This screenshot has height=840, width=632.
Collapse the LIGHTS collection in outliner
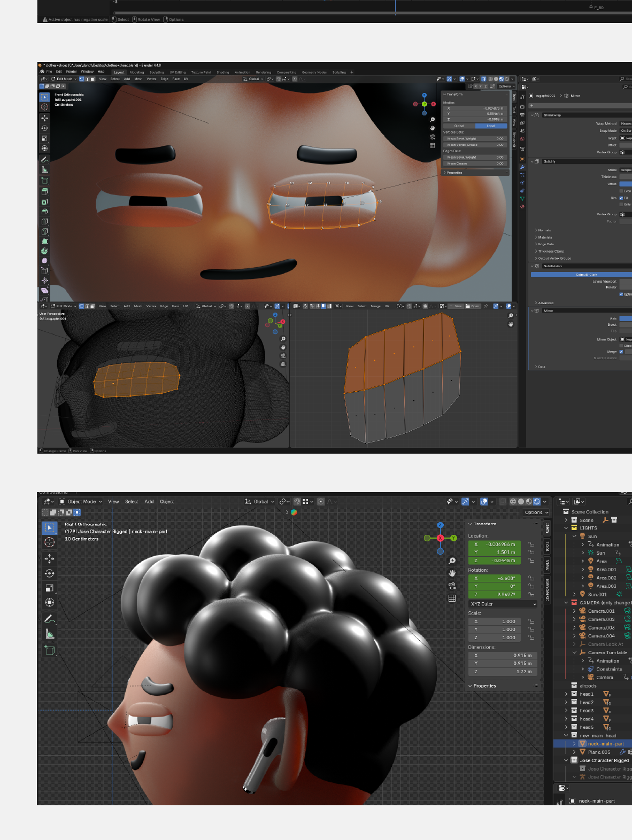tap(566, 528)
